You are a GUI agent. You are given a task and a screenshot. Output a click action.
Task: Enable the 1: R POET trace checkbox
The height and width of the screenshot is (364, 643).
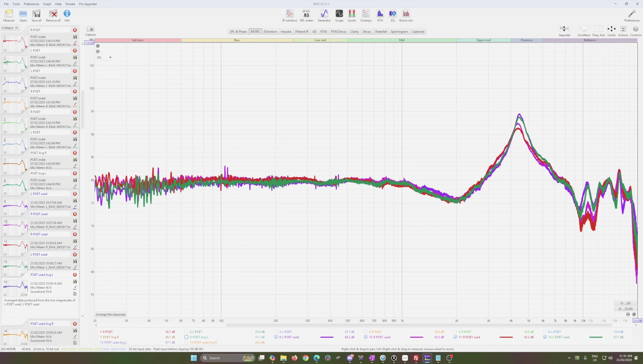click(97, 332)
